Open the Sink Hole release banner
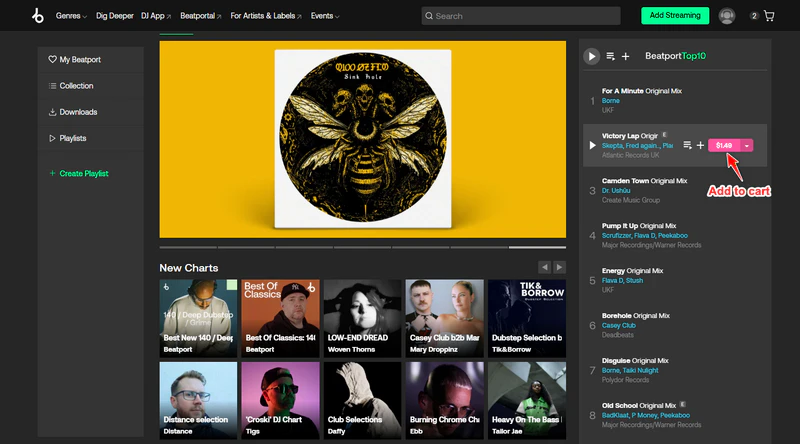 363,139
